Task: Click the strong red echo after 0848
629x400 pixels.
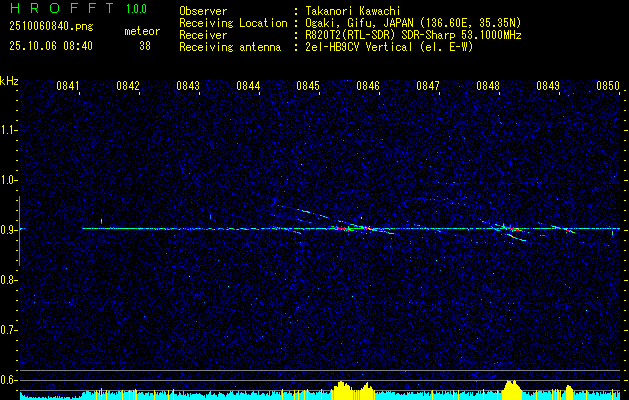Action: coord(510,228)
